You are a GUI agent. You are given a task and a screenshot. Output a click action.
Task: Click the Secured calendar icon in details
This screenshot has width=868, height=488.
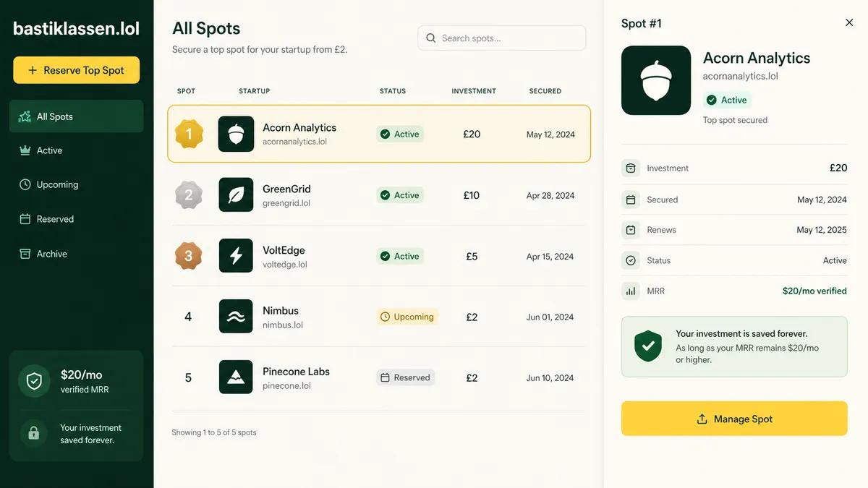pos(631,200)
